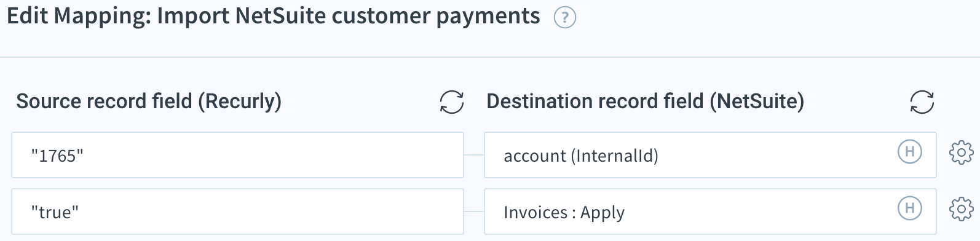Select the source field containing "1765"
The height and width of the screenshot is (241, 980).
(237, 155)
